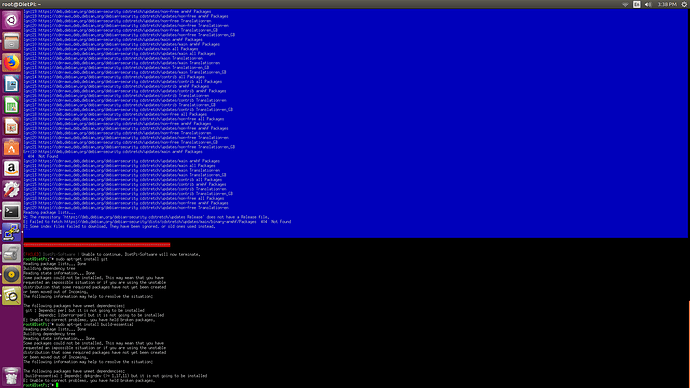The height and width of the screenshot is (388, 690).
Task: Open the printer/scanner launcher icon
Action: [x=11, y=253]
